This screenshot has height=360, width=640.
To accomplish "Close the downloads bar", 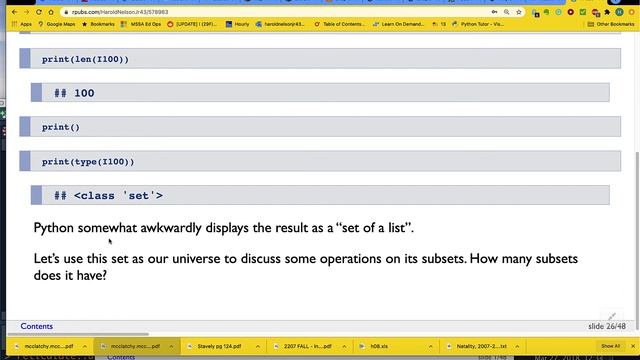I will click(x=633, y=346).
